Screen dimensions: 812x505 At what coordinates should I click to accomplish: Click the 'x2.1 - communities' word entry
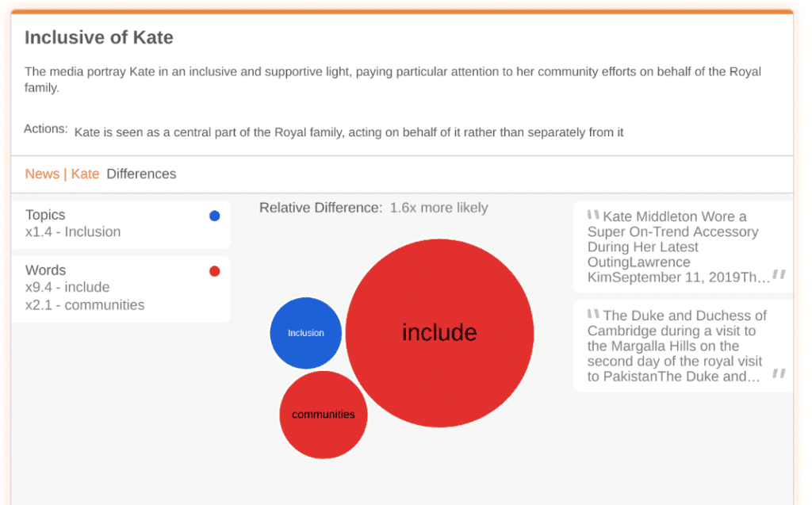tap(85, 304)
